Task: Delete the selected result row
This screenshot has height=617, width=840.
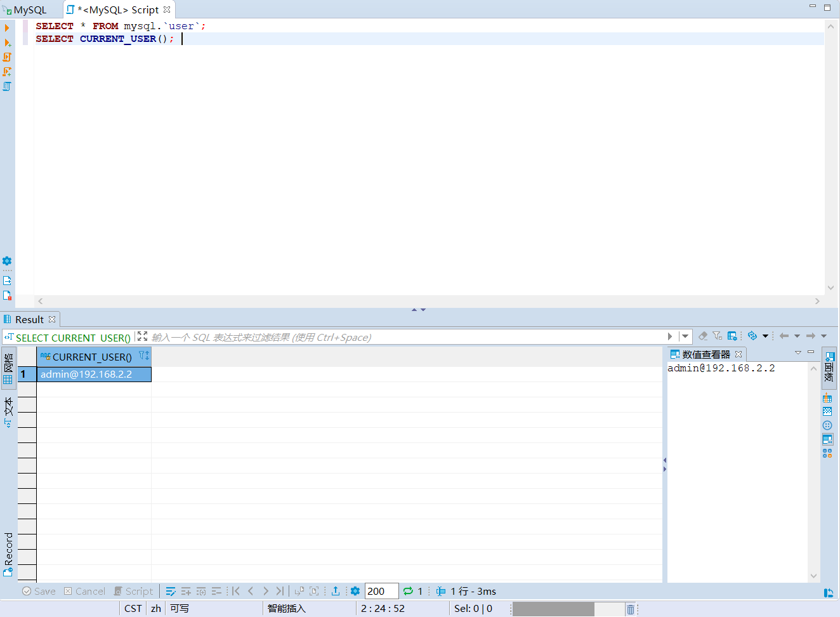Action: [x=216, y=591]
